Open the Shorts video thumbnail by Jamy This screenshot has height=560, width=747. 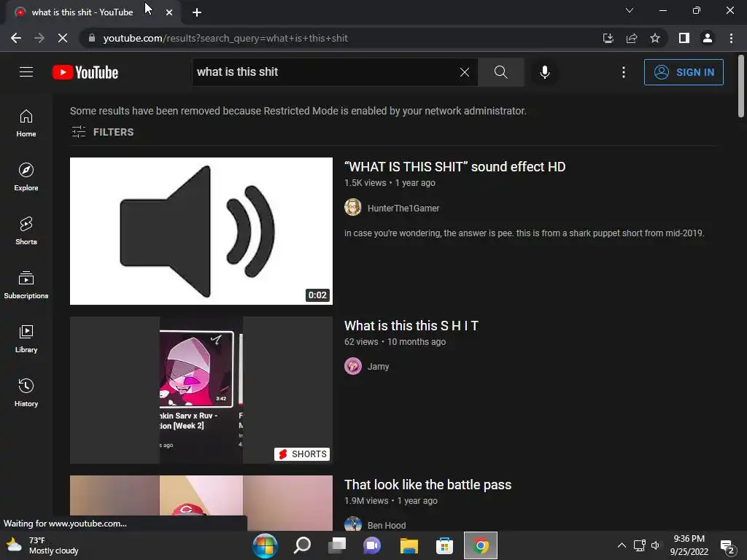201,390
